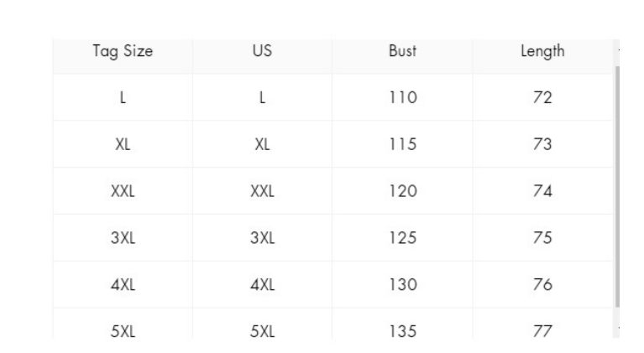Click the Bust column header
This screenshot has width=644, height=353.
(402, 52)
